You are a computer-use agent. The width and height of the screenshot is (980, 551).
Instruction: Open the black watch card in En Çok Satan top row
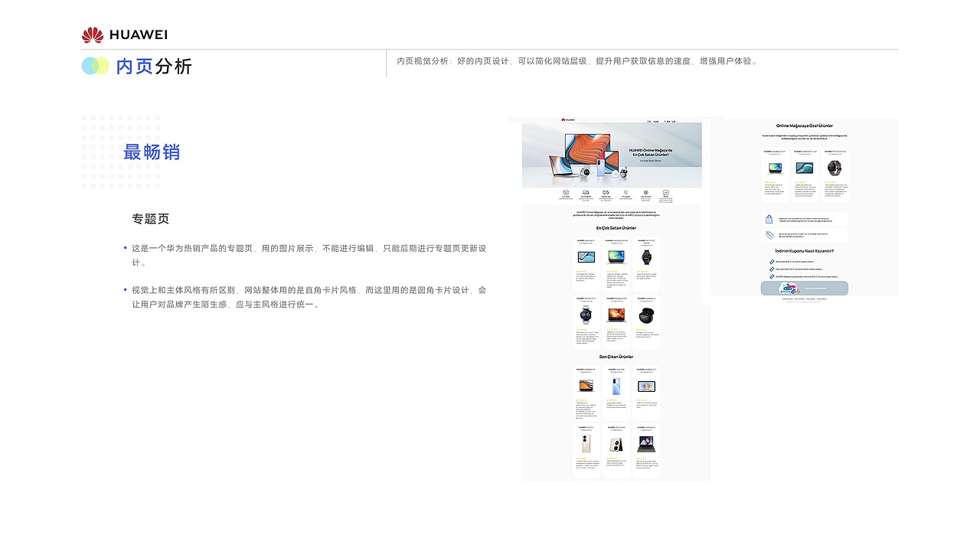[646, 263]
